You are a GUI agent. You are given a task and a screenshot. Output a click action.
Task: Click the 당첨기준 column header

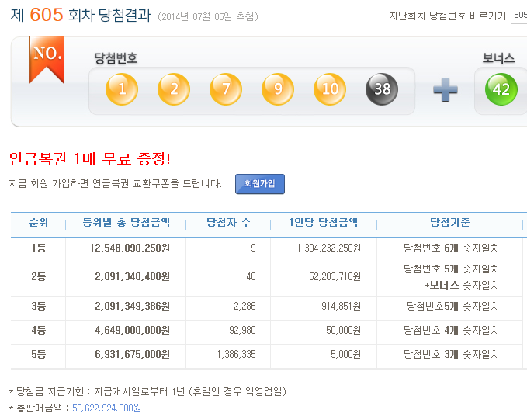coord(449,222)
